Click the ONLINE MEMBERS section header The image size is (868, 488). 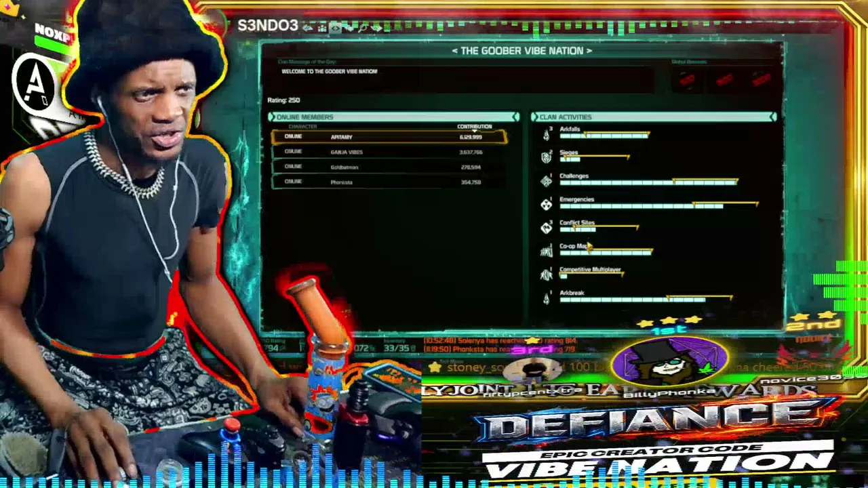(x=393, y=117)
